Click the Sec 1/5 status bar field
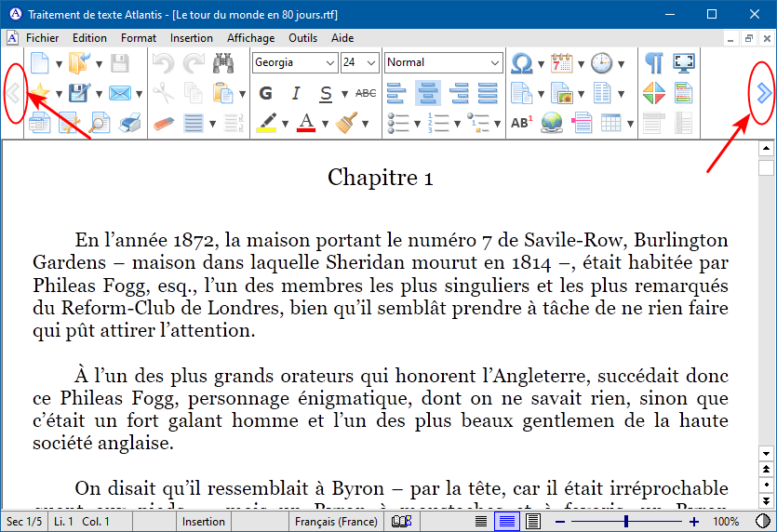Viewport: 777px width, 532px height. 24,522
